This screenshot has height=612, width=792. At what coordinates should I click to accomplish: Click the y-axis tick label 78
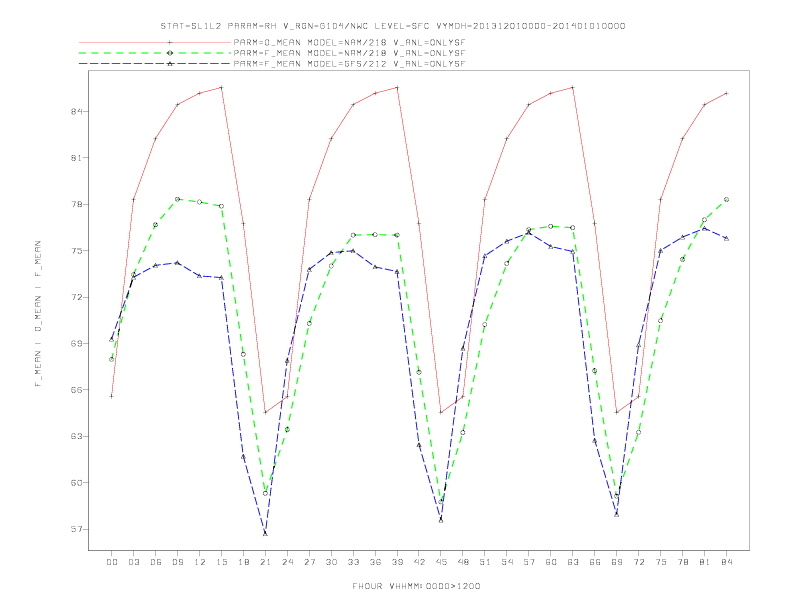[x=76, y=204]
